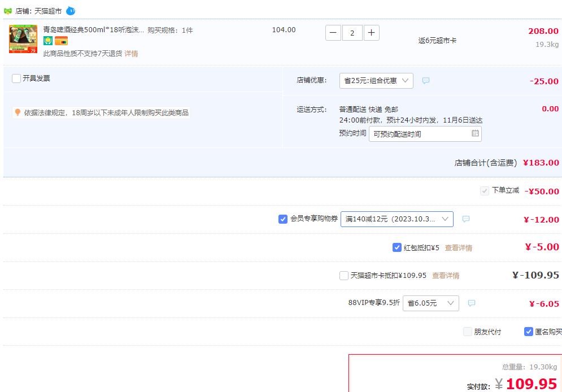
Task: Click the 普通配送 快递 免邮 shipping text
Action: [368, 109]
